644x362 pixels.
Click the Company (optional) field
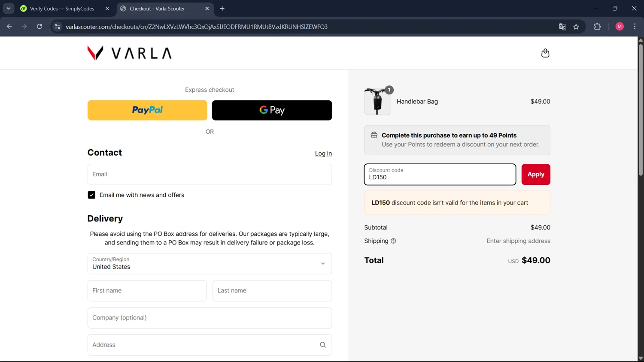click(x=210, y=318)
